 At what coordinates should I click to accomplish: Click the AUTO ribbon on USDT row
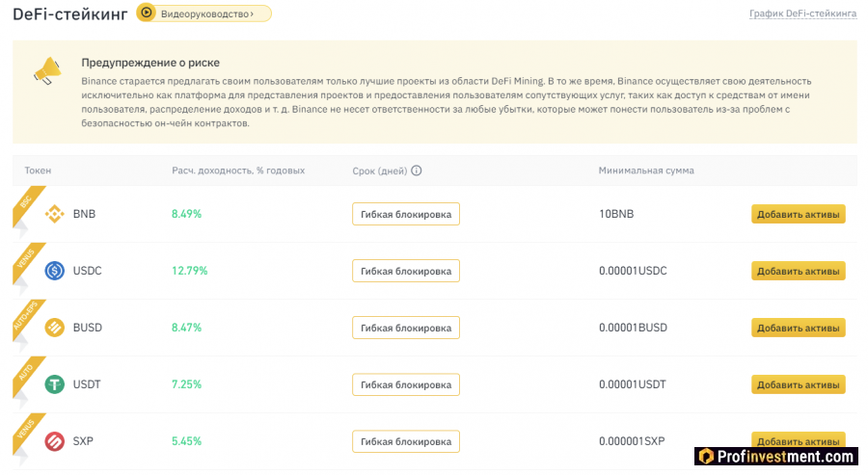(27, 373)
